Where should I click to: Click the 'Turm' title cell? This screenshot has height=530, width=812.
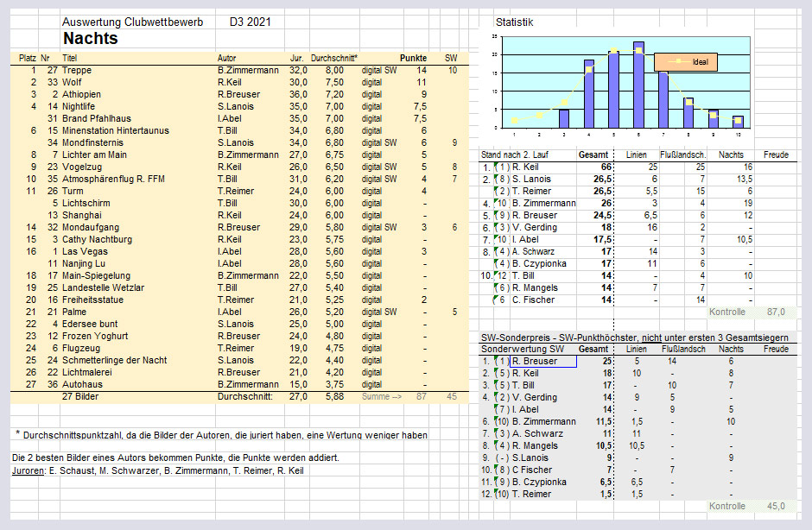tap(73, 191)
